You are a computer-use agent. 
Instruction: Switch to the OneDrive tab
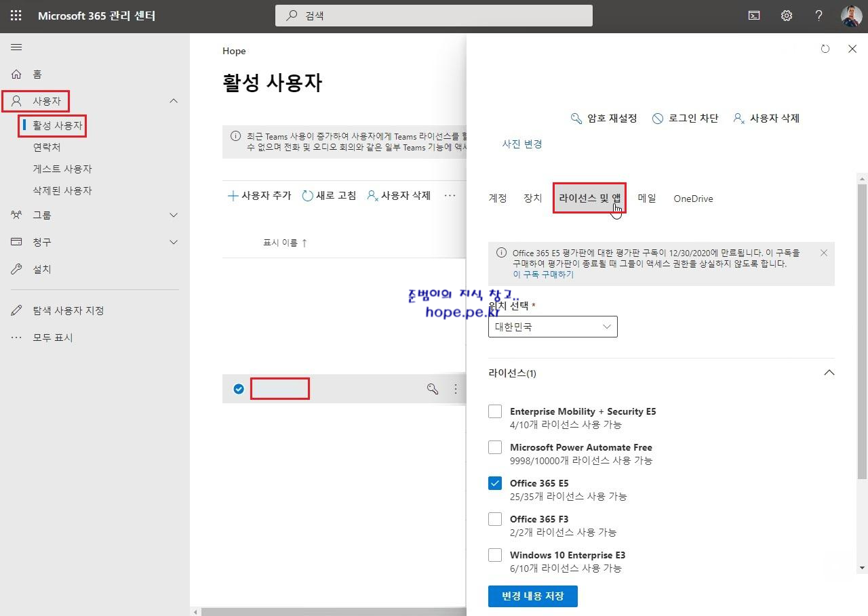tap(693, 199)
